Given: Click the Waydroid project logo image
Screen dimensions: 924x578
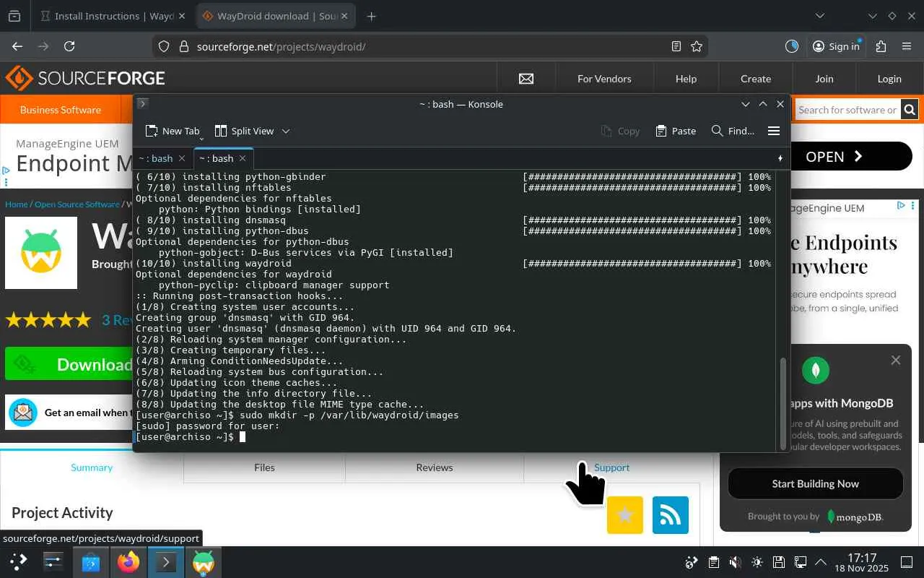Looking at the screenshot, I should [41, 253].
